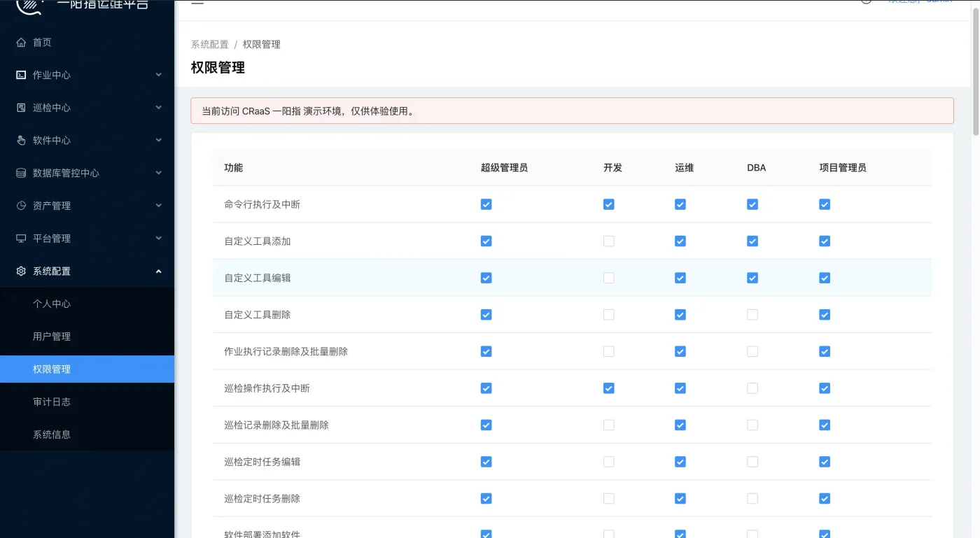Uncheck 自定义工具添加 for 运维
Image resolution: width=980 pixels, height=538 pixels.
(680, 241)
